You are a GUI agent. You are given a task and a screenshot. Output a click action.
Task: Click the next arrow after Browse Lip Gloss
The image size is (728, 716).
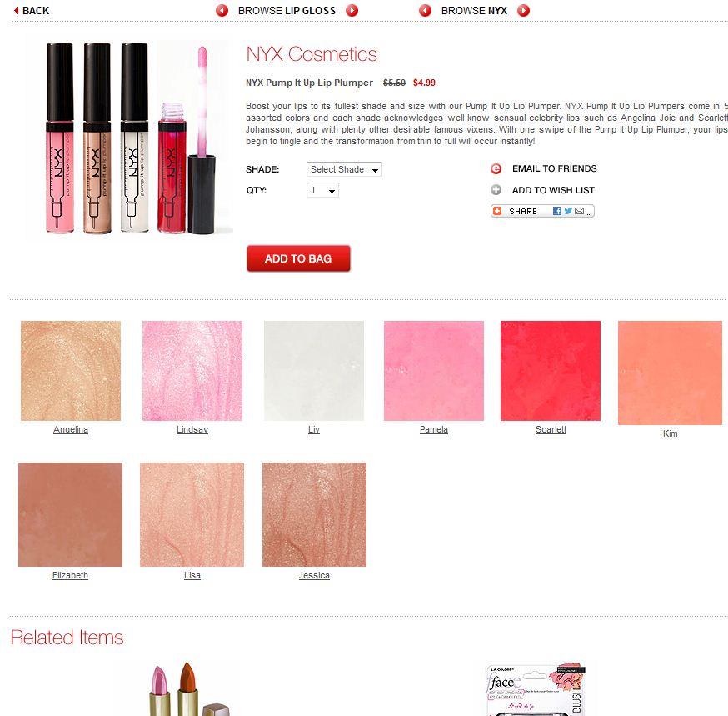pos(352,10)
